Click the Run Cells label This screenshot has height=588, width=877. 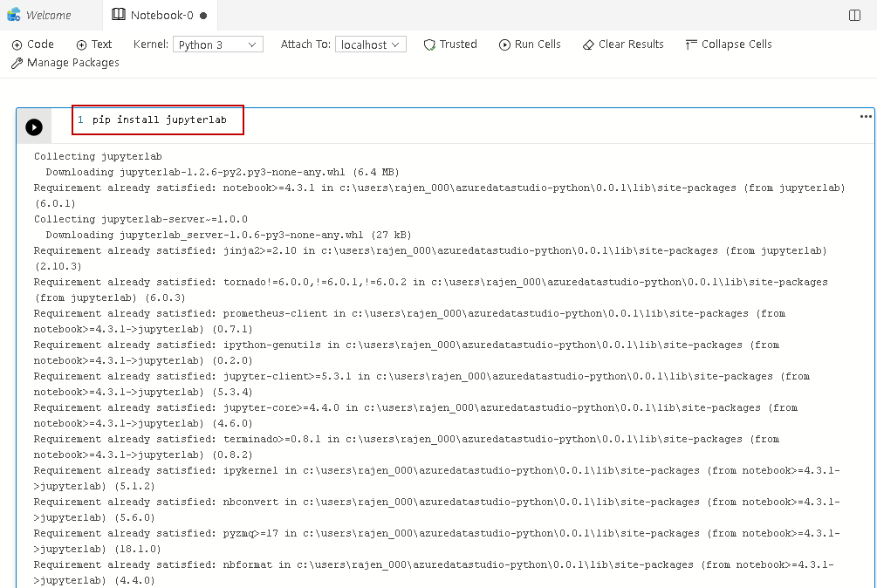pos(538,44)
